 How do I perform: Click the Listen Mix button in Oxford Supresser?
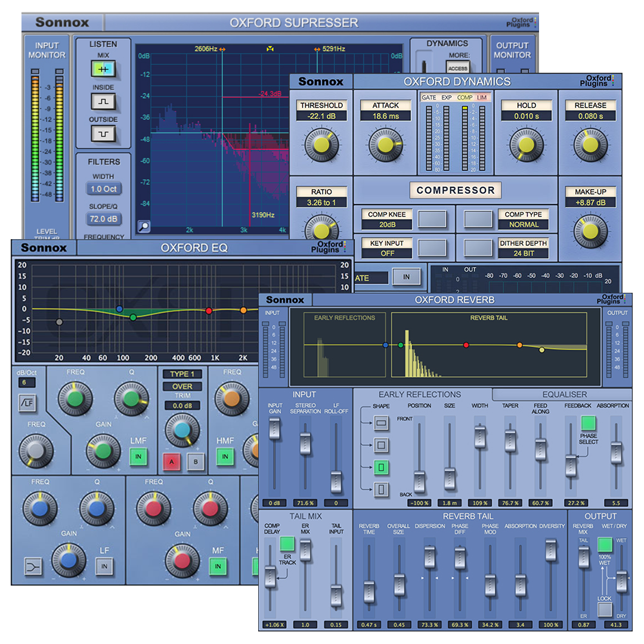click(x=103, y=69)
